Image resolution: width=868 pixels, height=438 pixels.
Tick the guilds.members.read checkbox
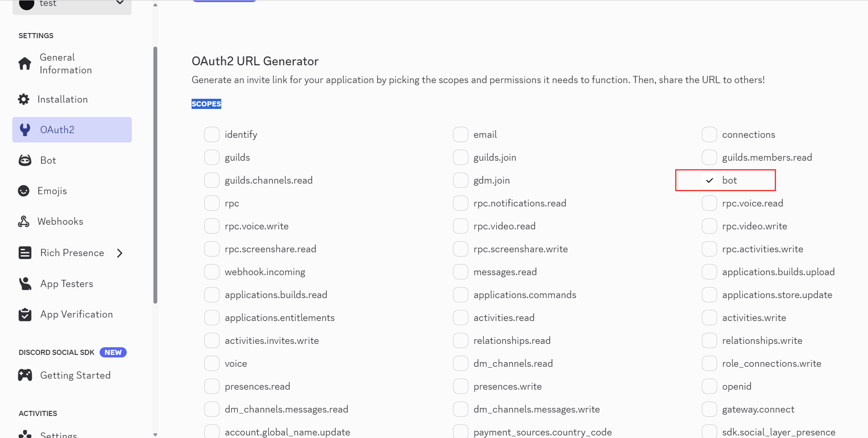pyautogui.click(x=709, y=157)
